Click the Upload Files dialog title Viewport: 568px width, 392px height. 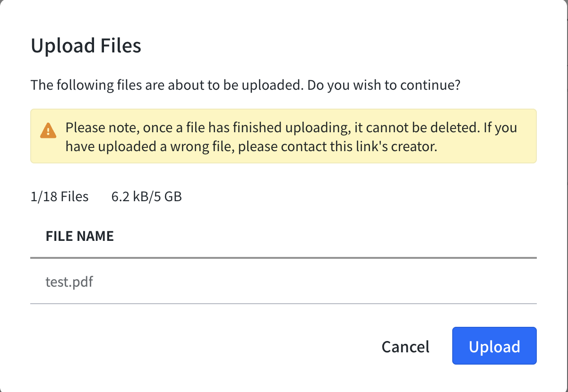click(86, 46)
